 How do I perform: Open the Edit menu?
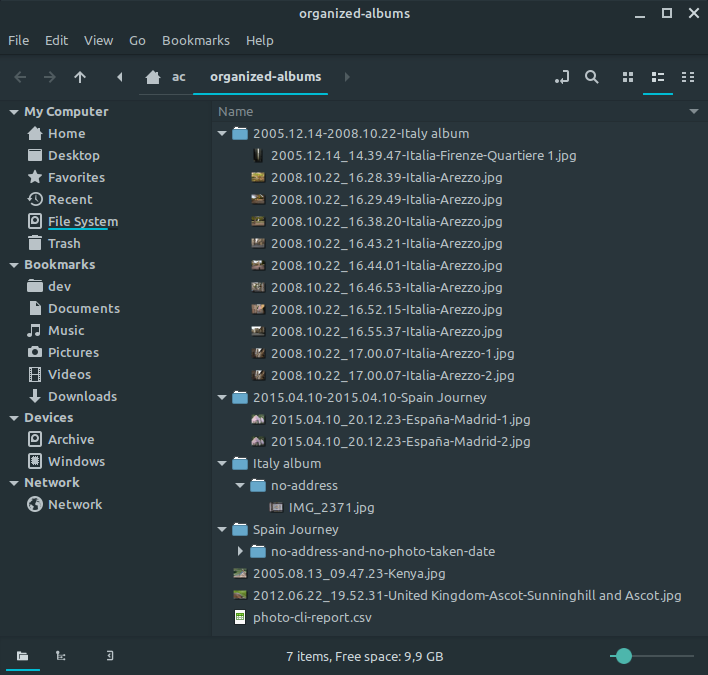pyautogui.click(x=56, y=41)
